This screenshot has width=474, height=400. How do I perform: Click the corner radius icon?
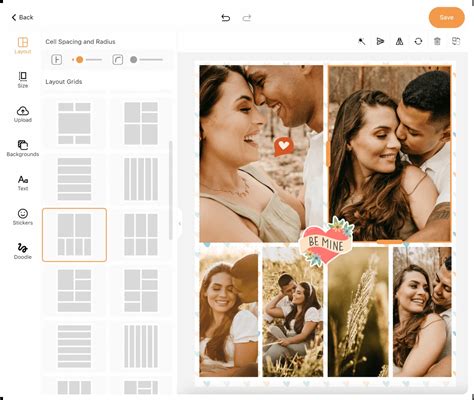(117, 60)
